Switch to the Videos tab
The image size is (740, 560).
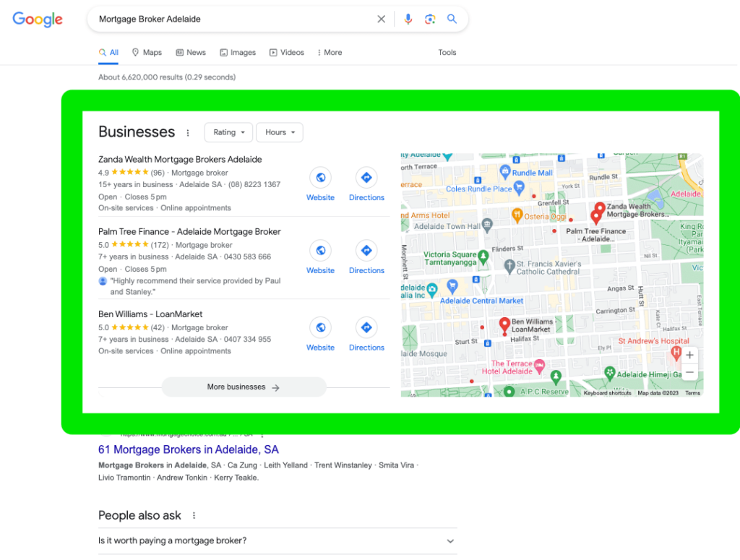286,52
